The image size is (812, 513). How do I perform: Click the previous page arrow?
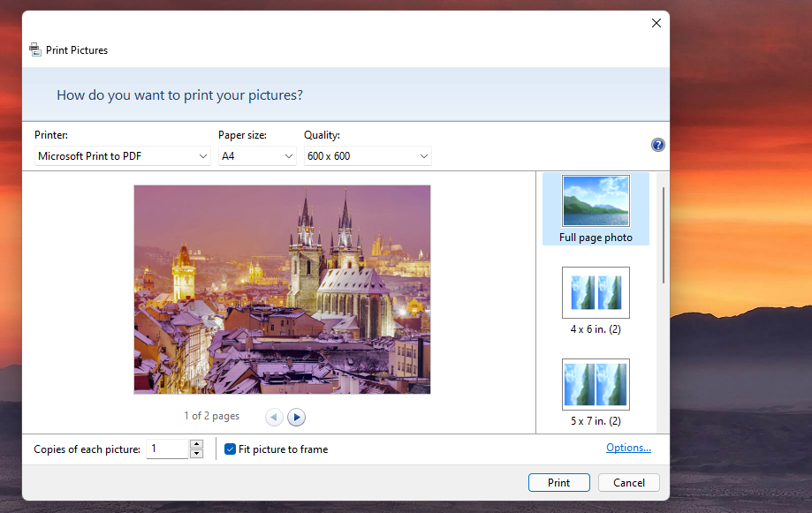pyautogui.click(x=274, y=417)
